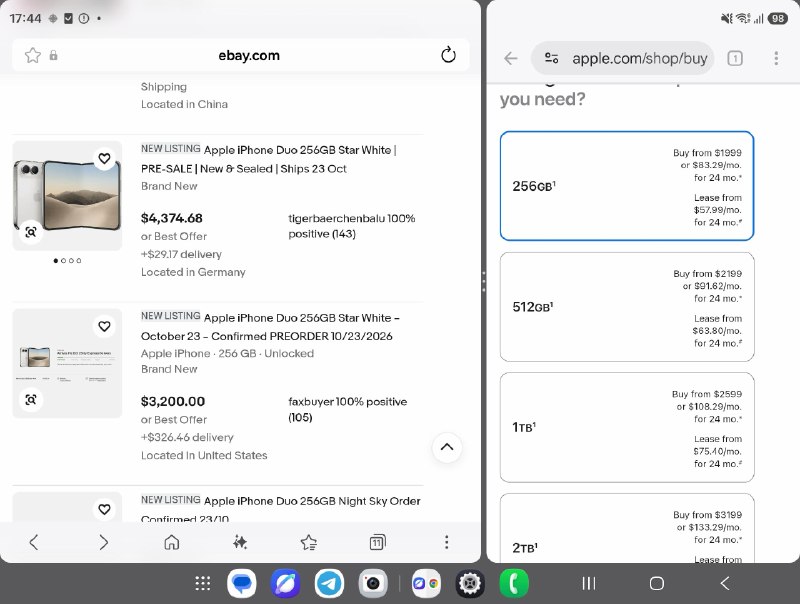Open the PRE-SALE Star White listing title
The width and height of the screenshot is (800, 604).
click(269, 159)
